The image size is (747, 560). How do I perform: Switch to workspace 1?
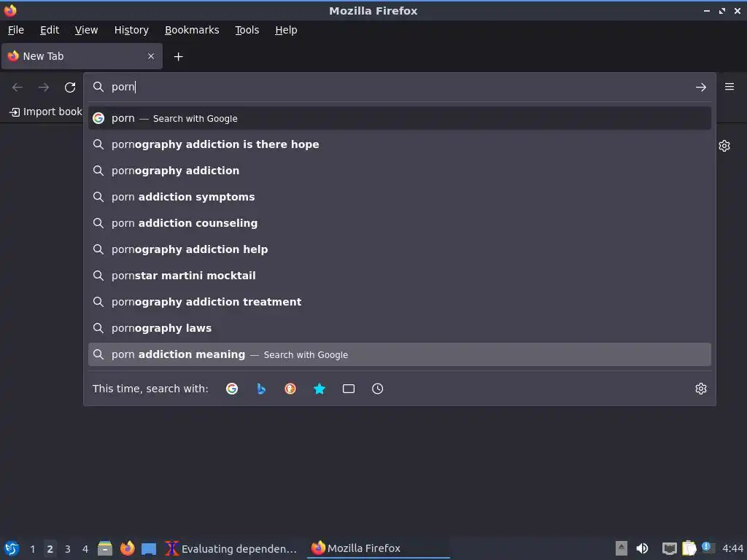32,549
